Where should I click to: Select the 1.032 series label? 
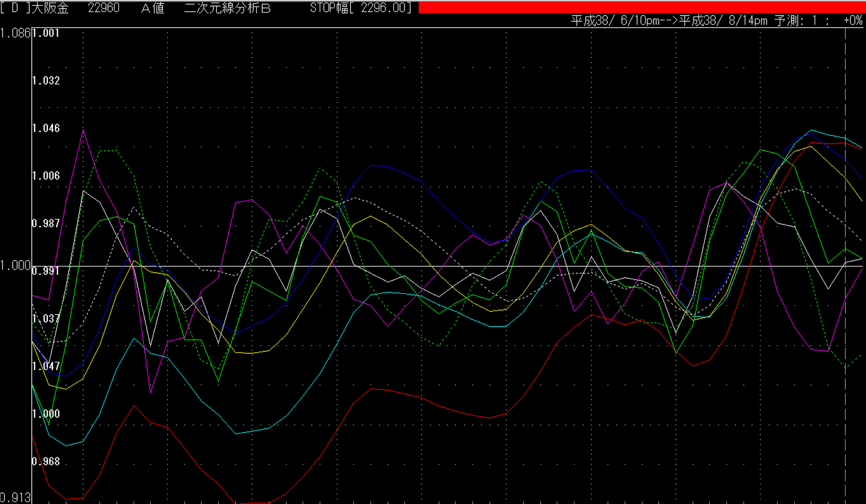point(46,81)
